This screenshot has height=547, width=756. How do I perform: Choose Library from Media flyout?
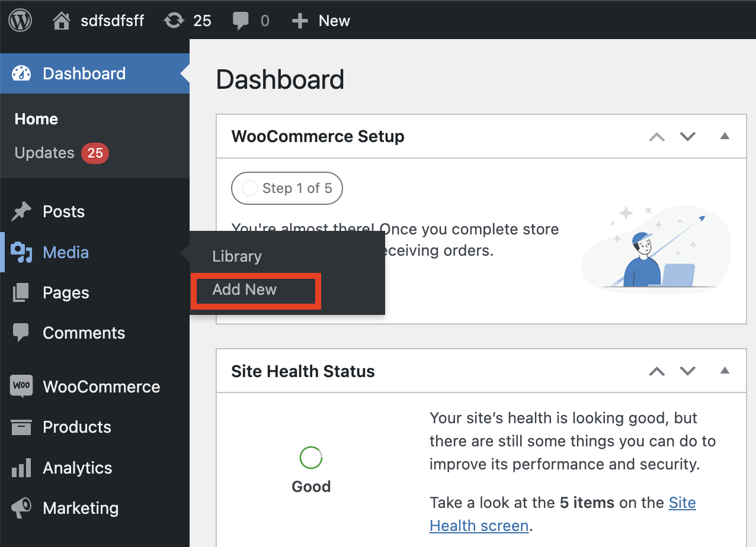tap(237, 256)
